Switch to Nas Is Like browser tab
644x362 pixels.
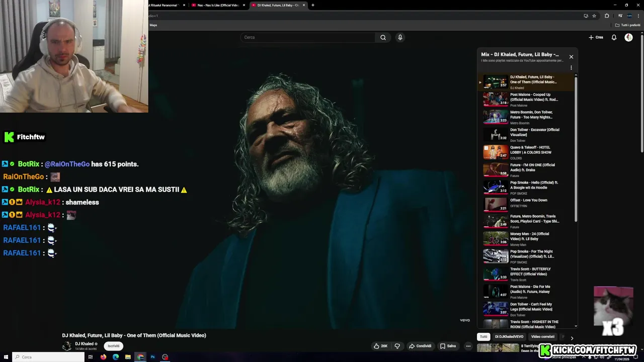tap(218, 5)
